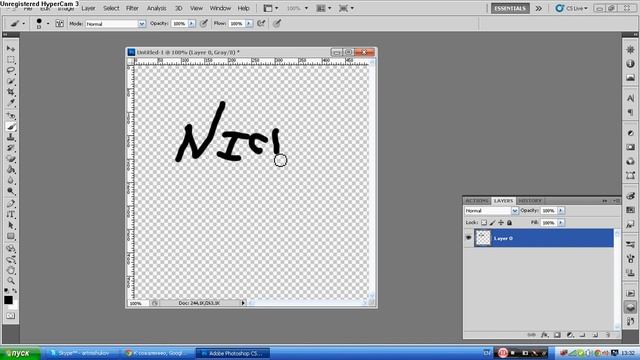Select the Spot Healing Brush tool

pos(11,116)
